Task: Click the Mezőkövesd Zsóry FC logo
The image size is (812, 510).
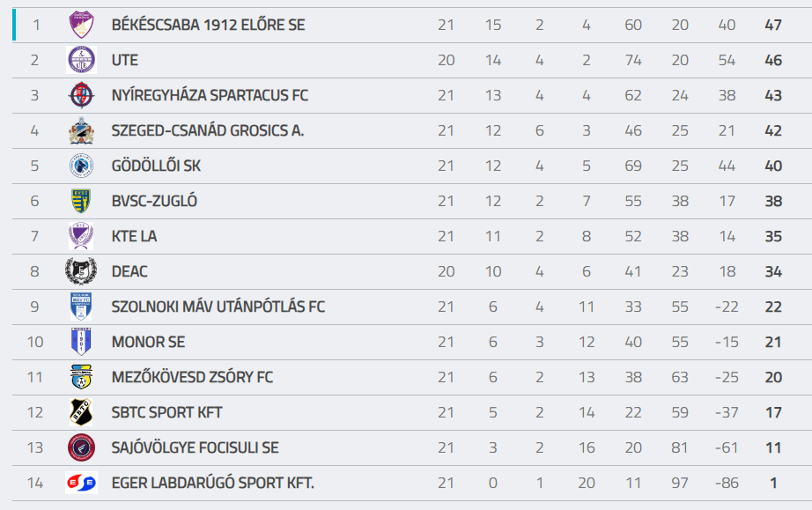Action: pos(81,377)
